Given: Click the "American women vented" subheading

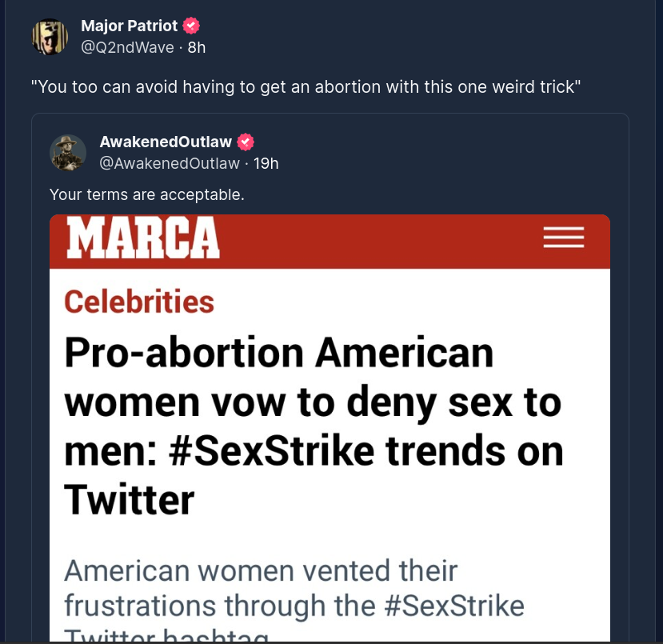Looking at the screenshot, I should click(261, 571).
